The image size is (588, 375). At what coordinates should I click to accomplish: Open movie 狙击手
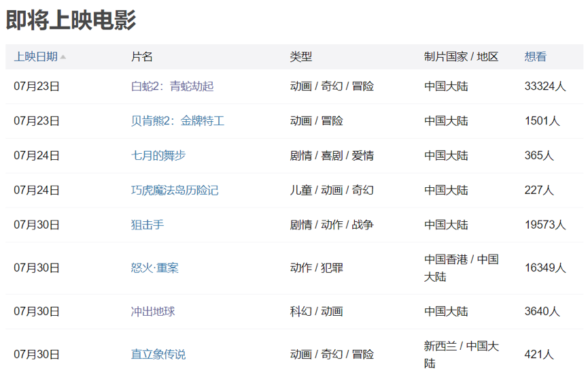[x=148, y=225]
